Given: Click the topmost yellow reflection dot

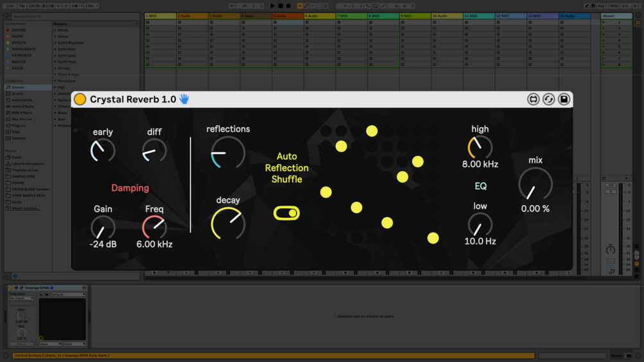Looking at the screenshot, I should pyautogui.click(x=372, y=131).
